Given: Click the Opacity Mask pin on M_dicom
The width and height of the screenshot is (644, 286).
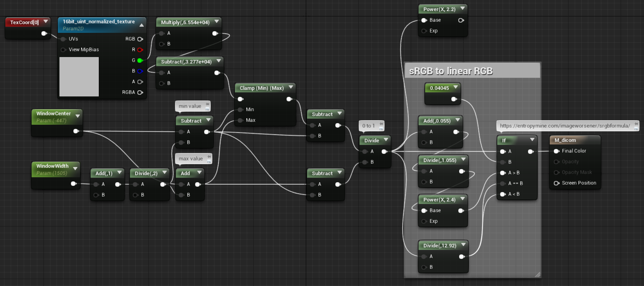Looking at the screenshot, I should pos(556,172).
